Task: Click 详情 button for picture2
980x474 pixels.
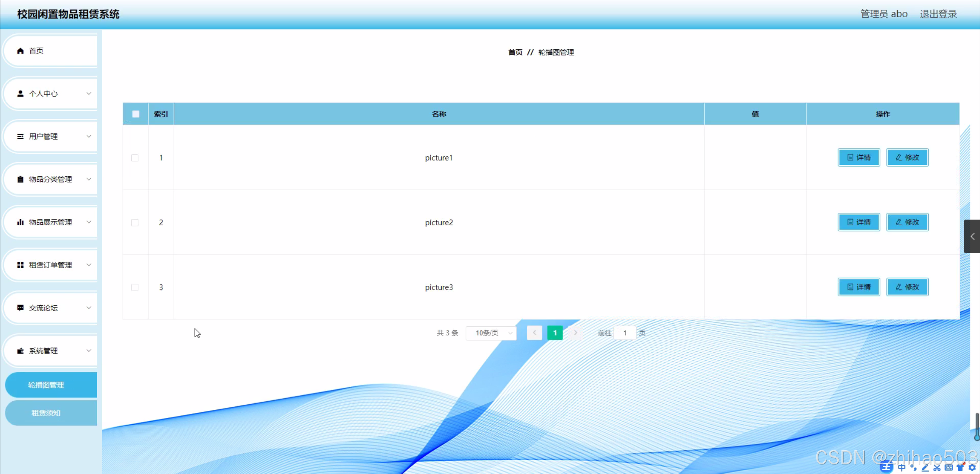Action: point(859,222)
